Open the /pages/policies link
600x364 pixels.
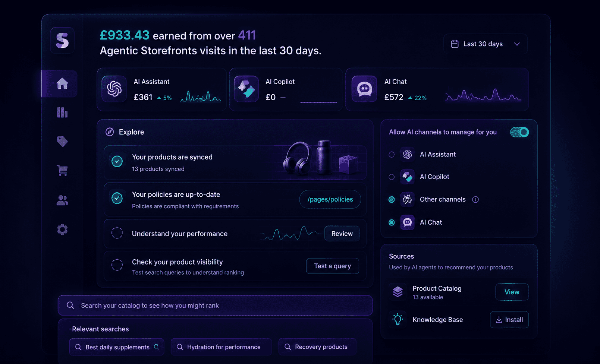(x=330, y=199)
